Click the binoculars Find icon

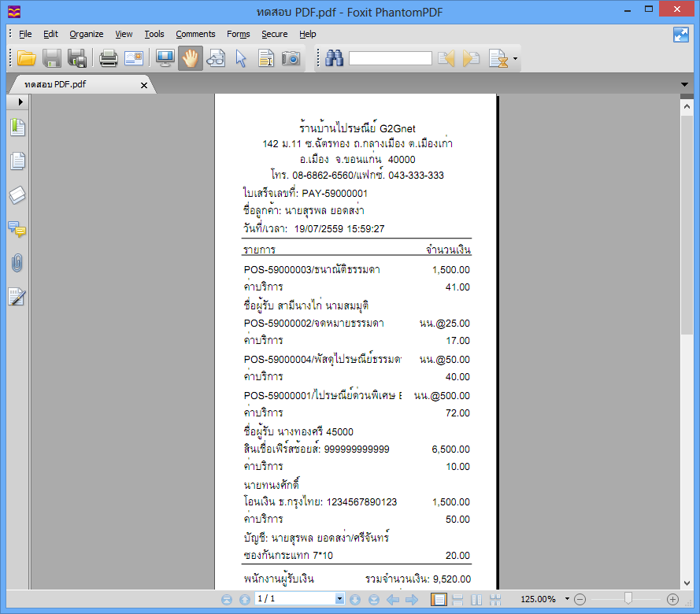coord(334,58)
